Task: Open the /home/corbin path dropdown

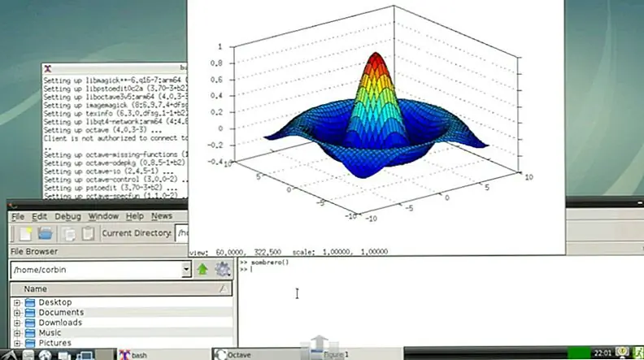Action: (x=186, y=269)
